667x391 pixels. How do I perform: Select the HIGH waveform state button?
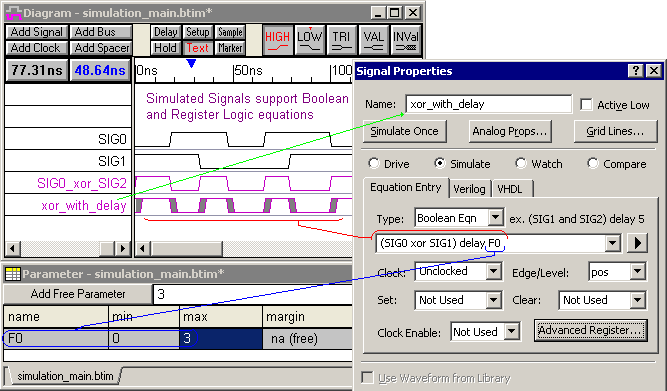(x=277, y=40)
